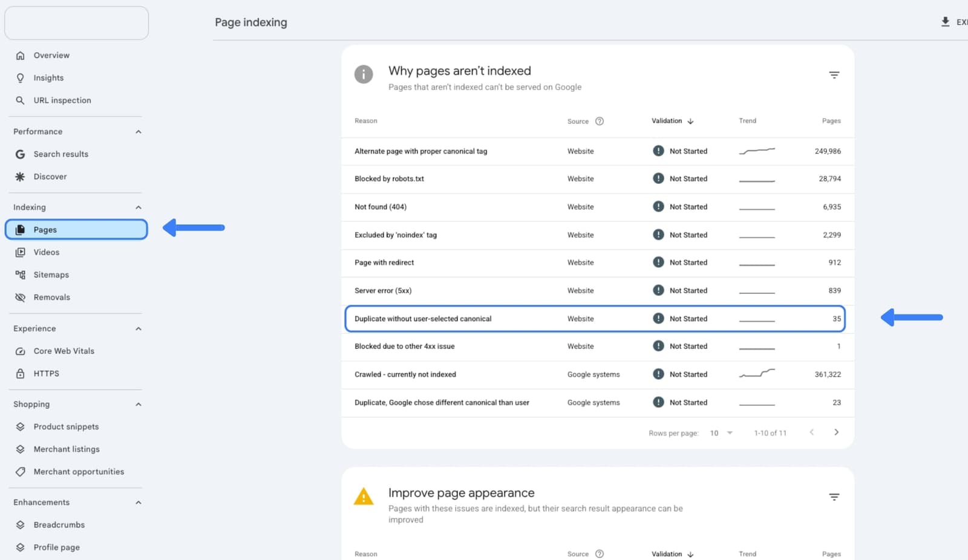Click Pages column header in indexing table
Screen dimensions: 968x560
tap(831, 121)
